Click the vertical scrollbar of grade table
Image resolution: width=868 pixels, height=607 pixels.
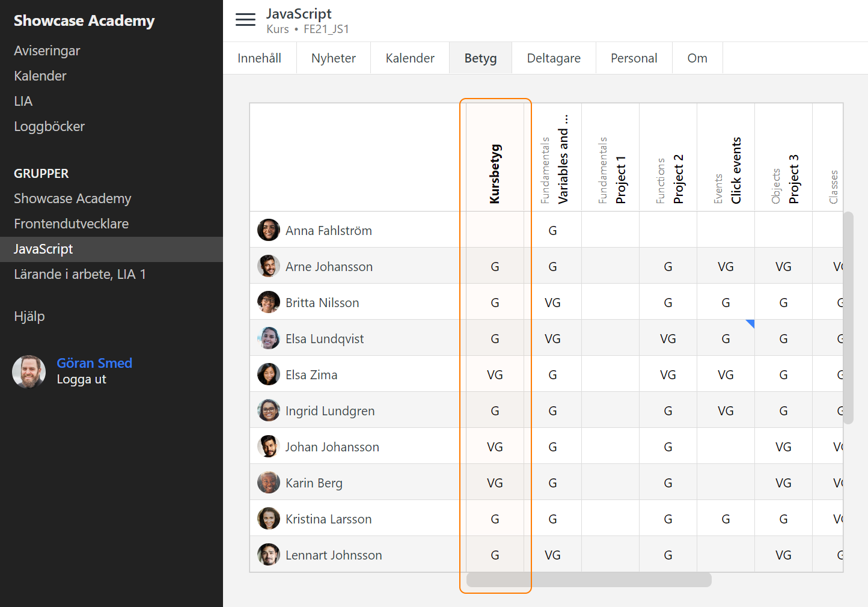[x=848, y=317]
